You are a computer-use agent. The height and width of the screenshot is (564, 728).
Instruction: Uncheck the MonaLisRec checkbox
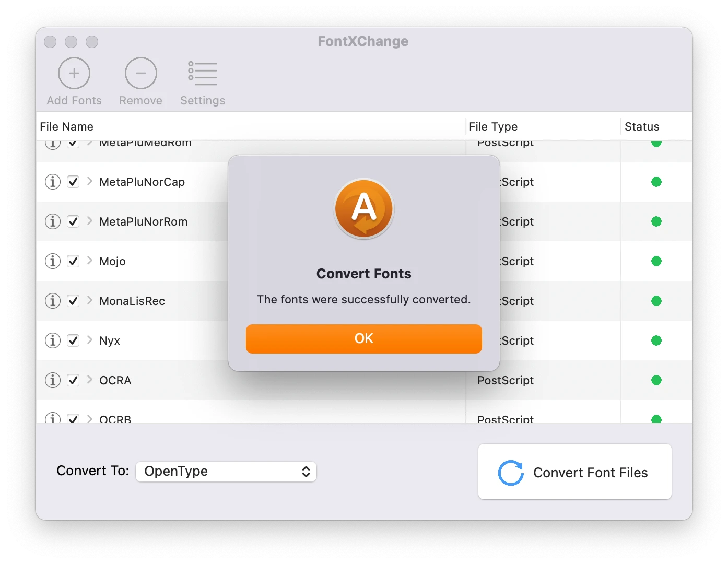point(73,301)
